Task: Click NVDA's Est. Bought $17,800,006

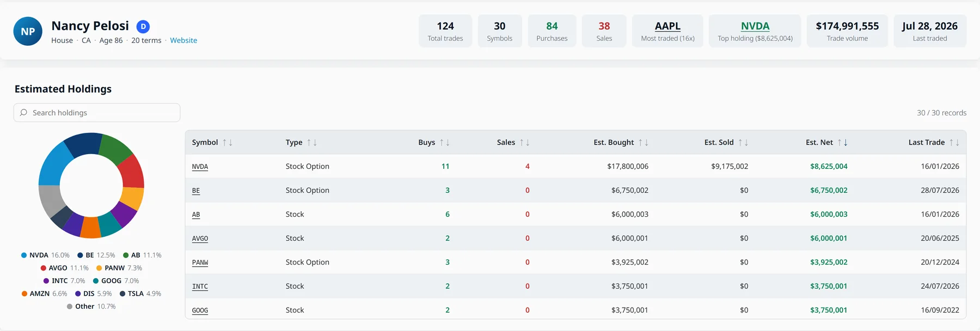Action: (628, 167)
